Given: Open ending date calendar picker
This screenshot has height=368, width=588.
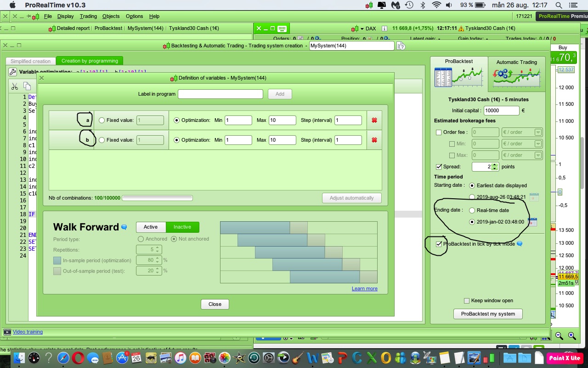Looking at the screenshot, I should [x=532, y=222].
